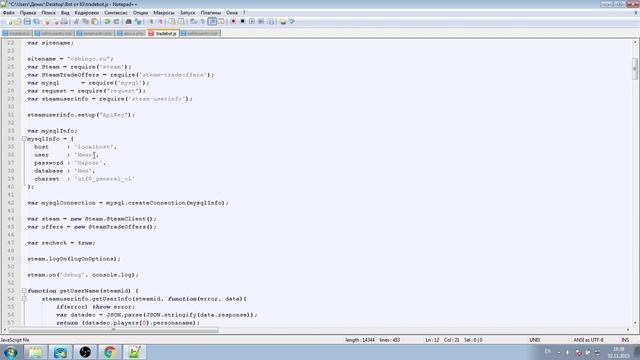Screen dimensions: 640x360
Task: Undo the last edit via green arrow icon
Action: coord(107,21)
